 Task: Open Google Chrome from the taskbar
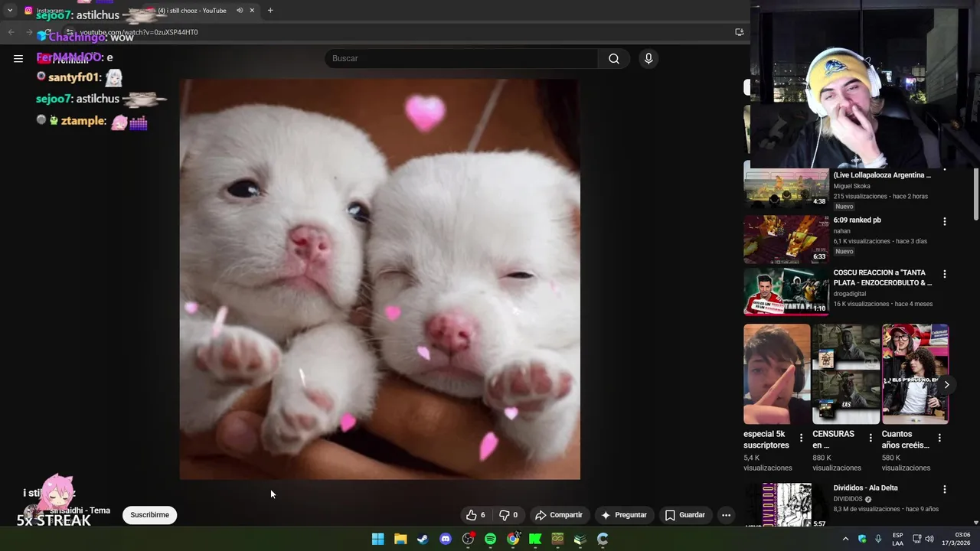pos(513,539)
